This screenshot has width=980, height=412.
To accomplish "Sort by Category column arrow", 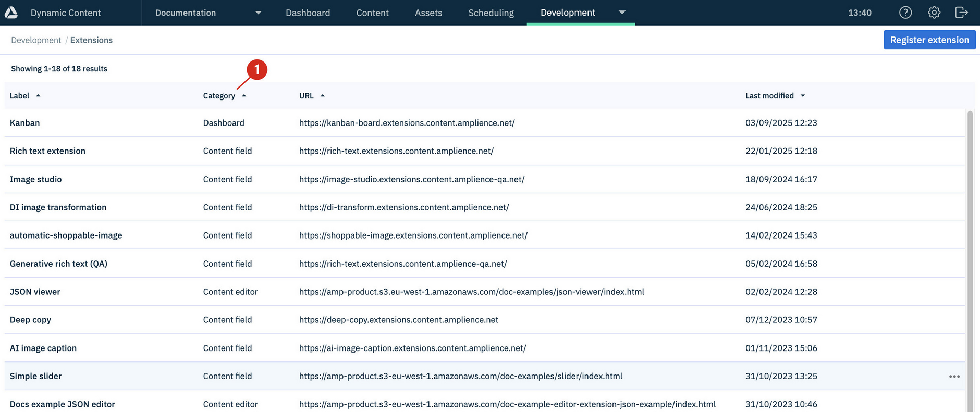I will [x=244, y=96].
